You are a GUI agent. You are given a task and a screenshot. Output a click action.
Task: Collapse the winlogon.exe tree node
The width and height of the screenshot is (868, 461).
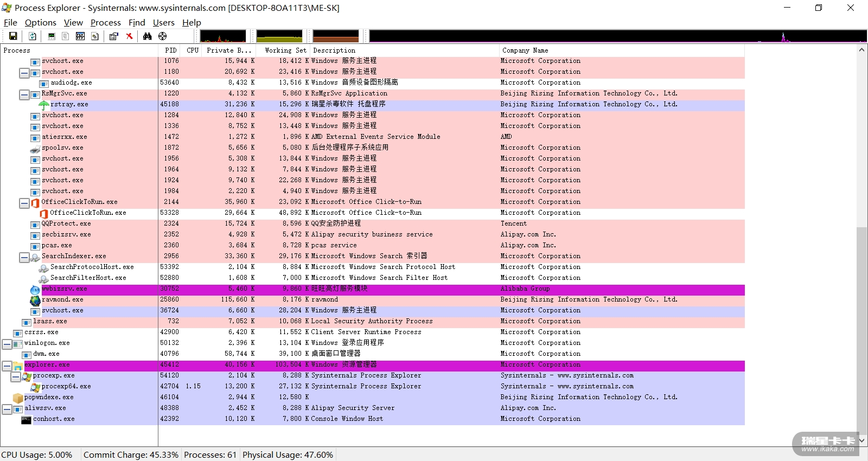tap(7, 344)
